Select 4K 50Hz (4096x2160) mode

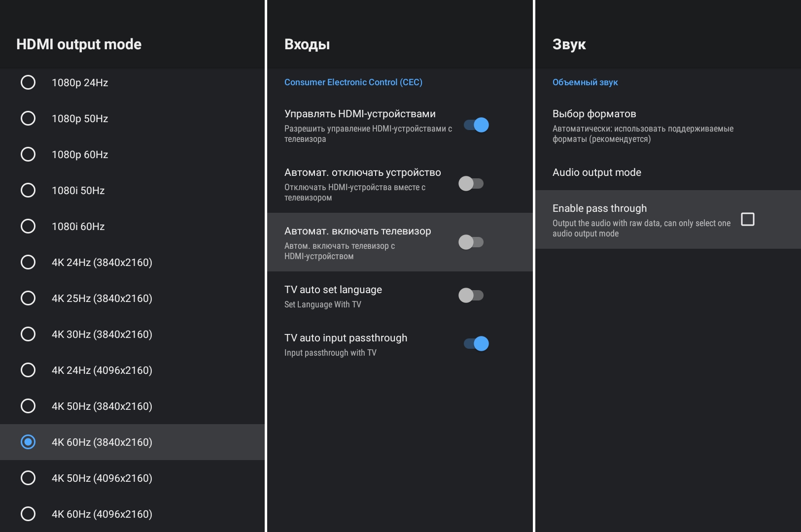point(28,478)
